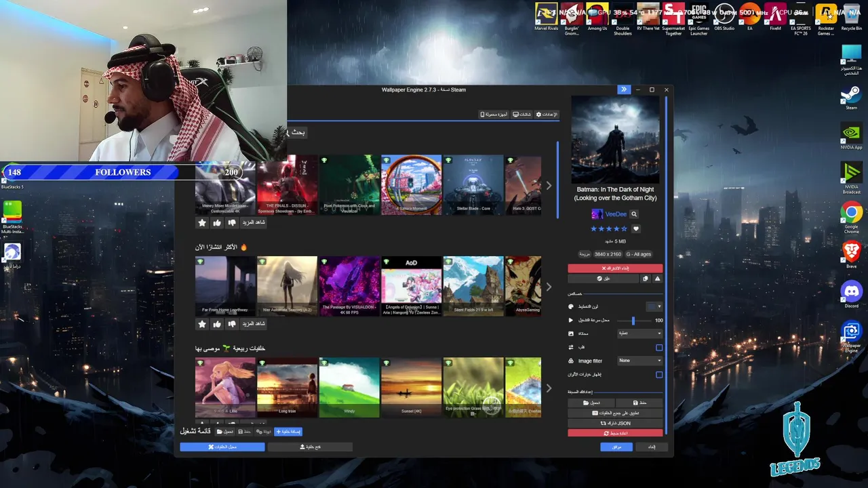Open the FiveM desktop shortcut
The height and width of the screenshot is (488, 868).
tap(775, 18)
